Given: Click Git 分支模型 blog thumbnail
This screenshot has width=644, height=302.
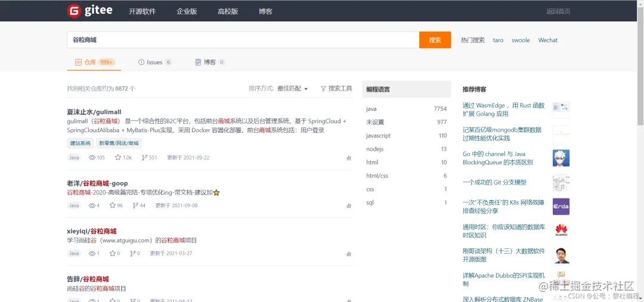Looking at the screenshot, I should pyautogui.click(x=561, y=183).
